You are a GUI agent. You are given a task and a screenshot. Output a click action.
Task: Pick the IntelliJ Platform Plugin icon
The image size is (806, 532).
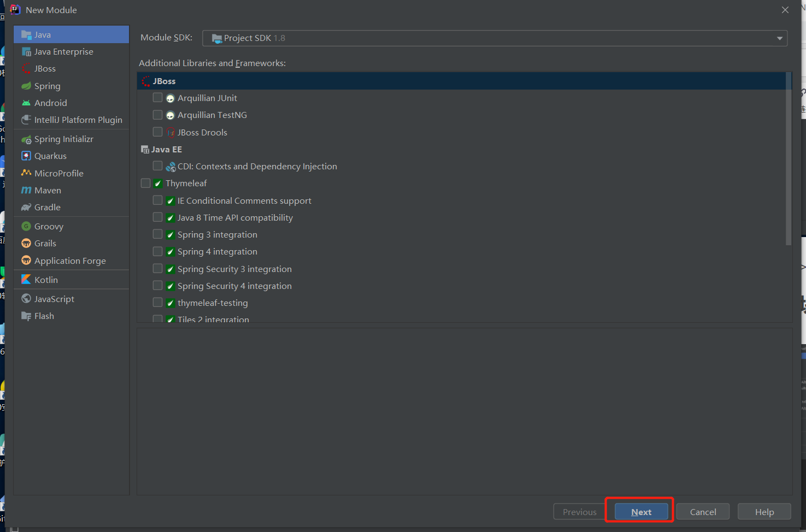click(26, 120)
